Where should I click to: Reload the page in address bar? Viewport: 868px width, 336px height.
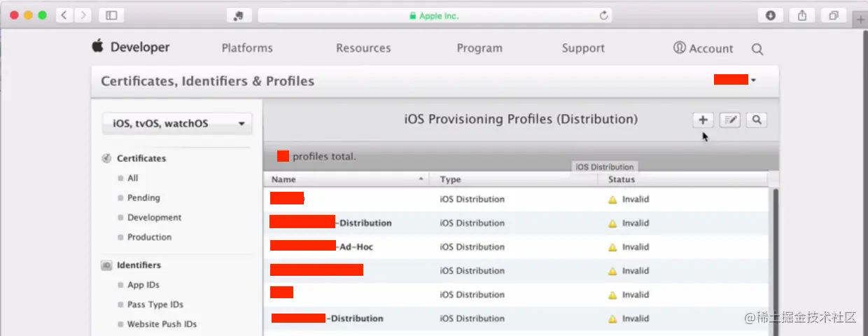click(x=603, y=15)
